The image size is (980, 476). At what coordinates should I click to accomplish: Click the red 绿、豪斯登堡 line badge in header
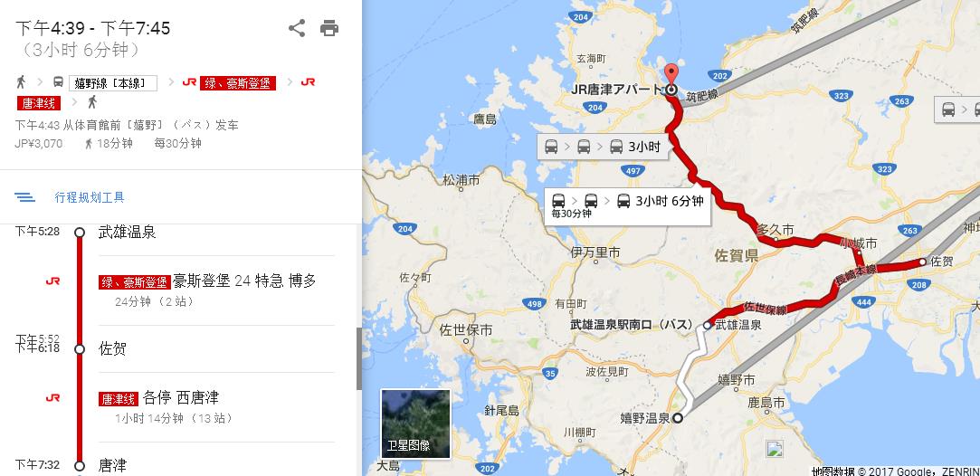[237, 82]
